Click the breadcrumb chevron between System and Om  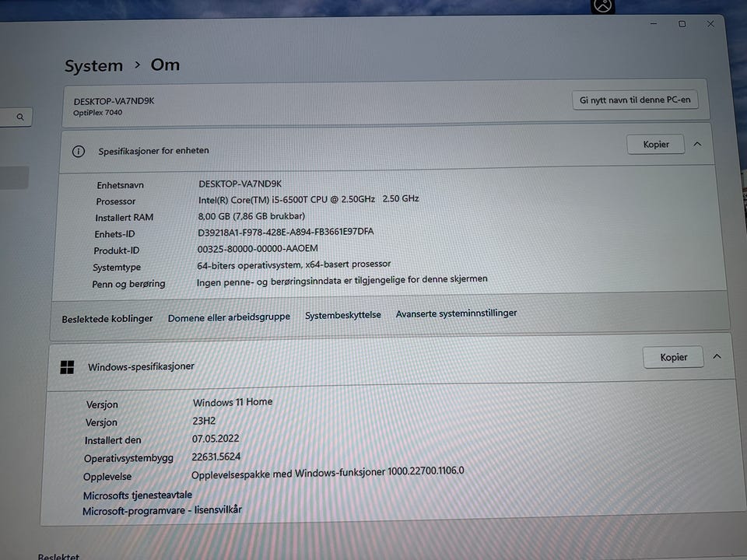pyautogui.click(x=137, y=65)
